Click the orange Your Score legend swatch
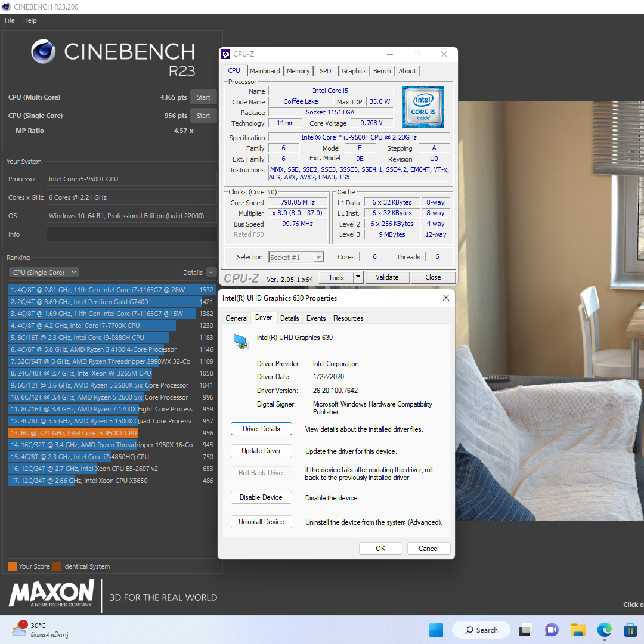The image size is (644, 644). pos(13,566)
